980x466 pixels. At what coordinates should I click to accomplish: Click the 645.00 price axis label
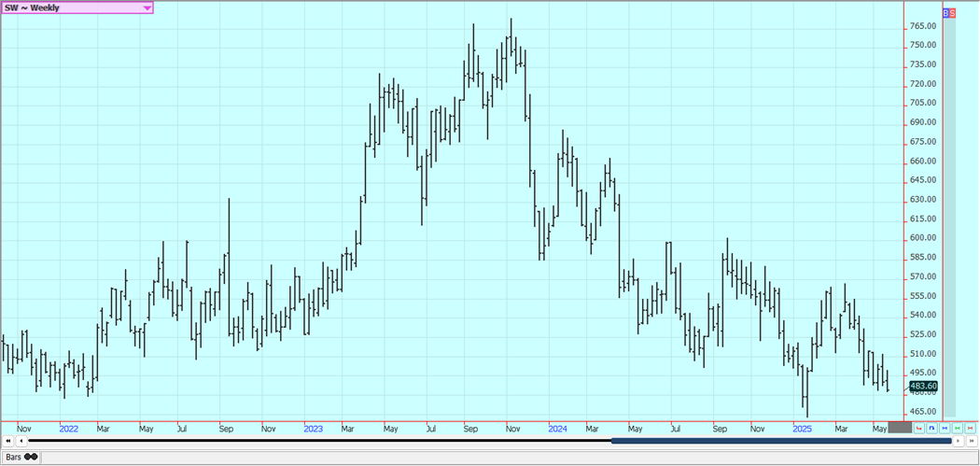[x=923, y=179]
